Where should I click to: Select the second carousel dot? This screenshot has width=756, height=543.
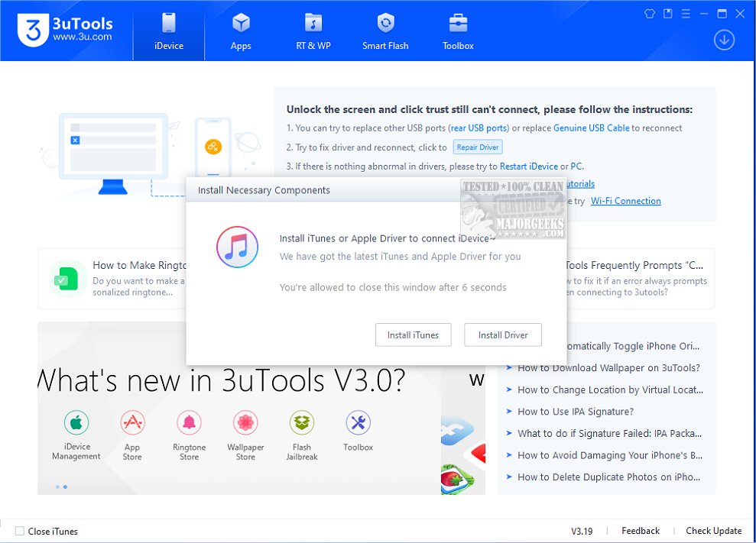point(65,486)
